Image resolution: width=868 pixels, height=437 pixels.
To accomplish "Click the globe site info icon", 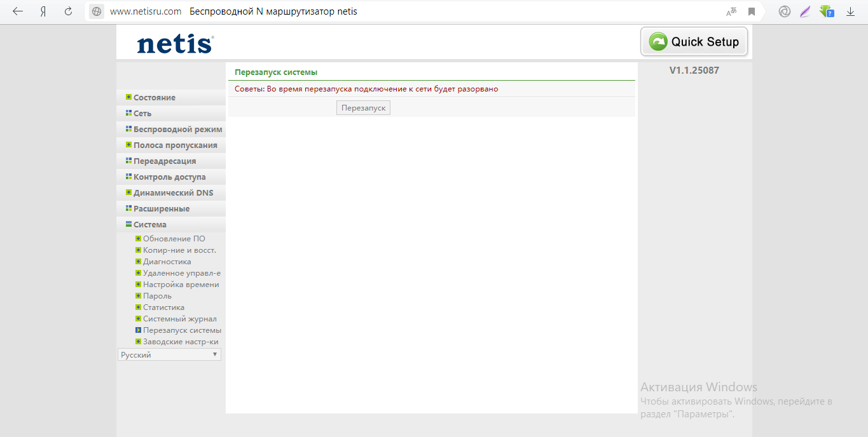I will 97,11.
